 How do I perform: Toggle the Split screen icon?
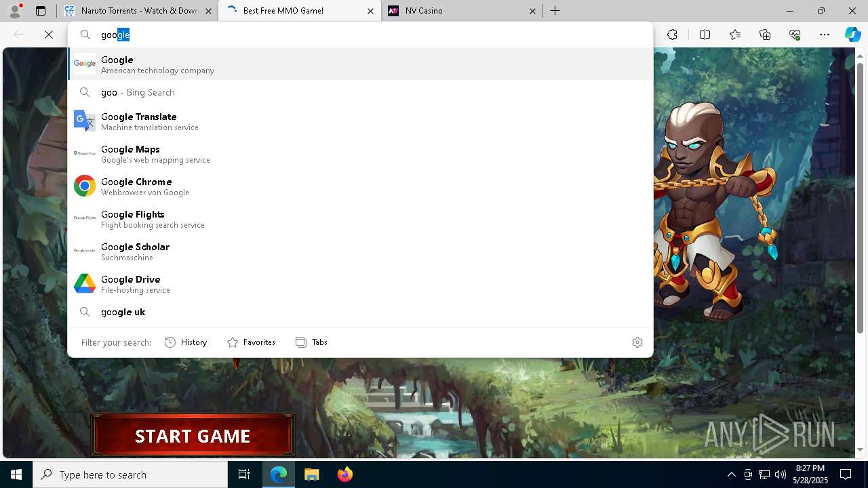point(705,35)
